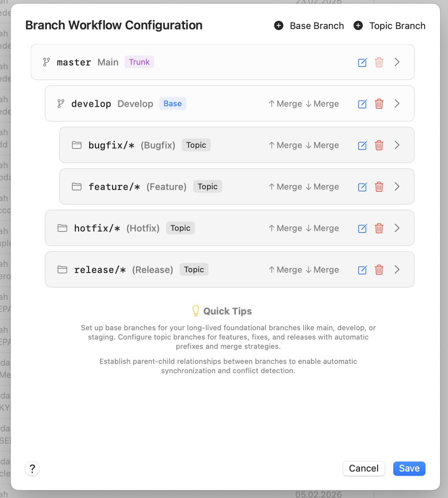
Task: Select the feature/* branch name
Action: 114,187
